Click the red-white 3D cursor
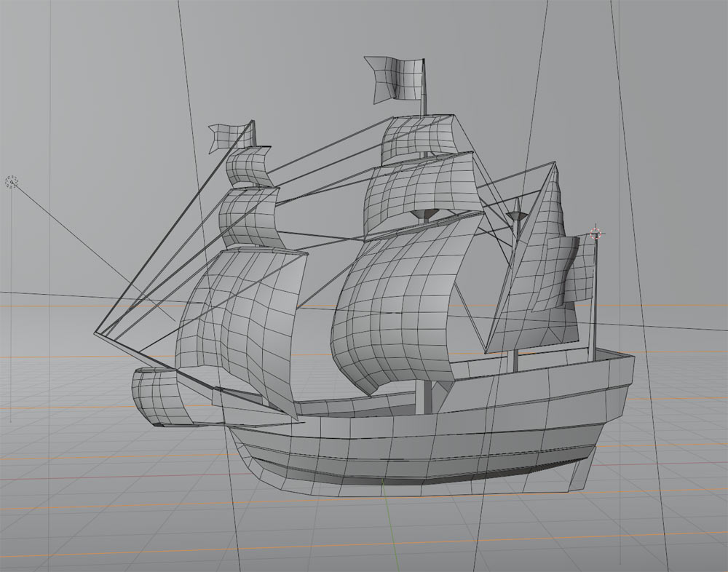 click(x=596, y=234)
